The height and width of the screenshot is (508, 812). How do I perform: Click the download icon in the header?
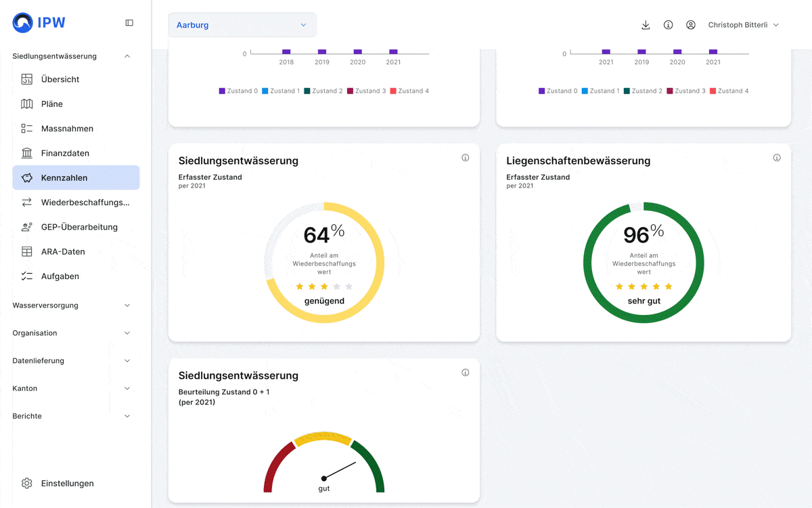click(x=646, y=25)
